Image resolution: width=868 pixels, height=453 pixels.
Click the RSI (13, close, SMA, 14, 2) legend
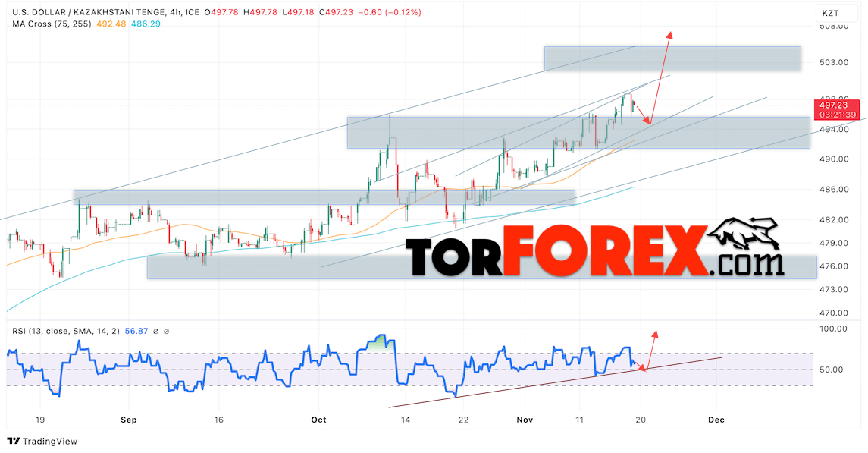(x=66, y=331)
